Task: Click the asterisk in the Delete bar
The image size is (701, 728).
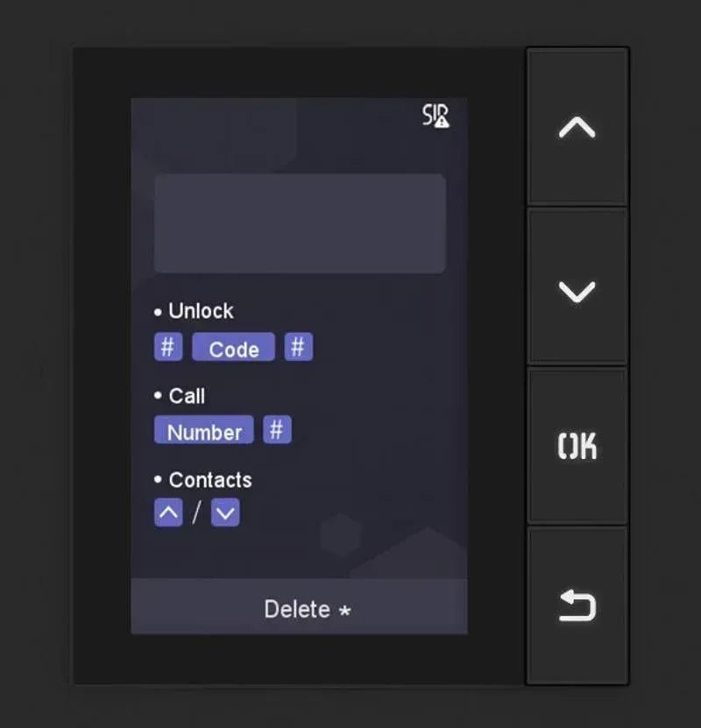Action: pyautogui.click(x=344, y=610)
